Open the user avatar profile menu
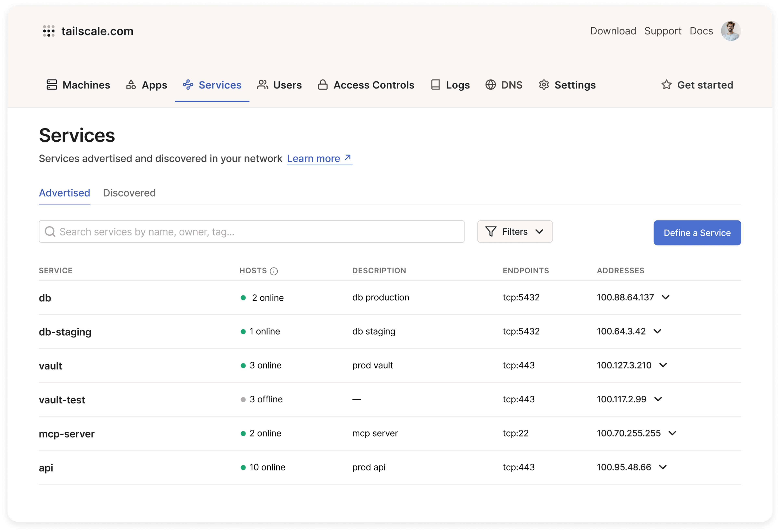This screenshot has width=780, height=532. point(731,31)
